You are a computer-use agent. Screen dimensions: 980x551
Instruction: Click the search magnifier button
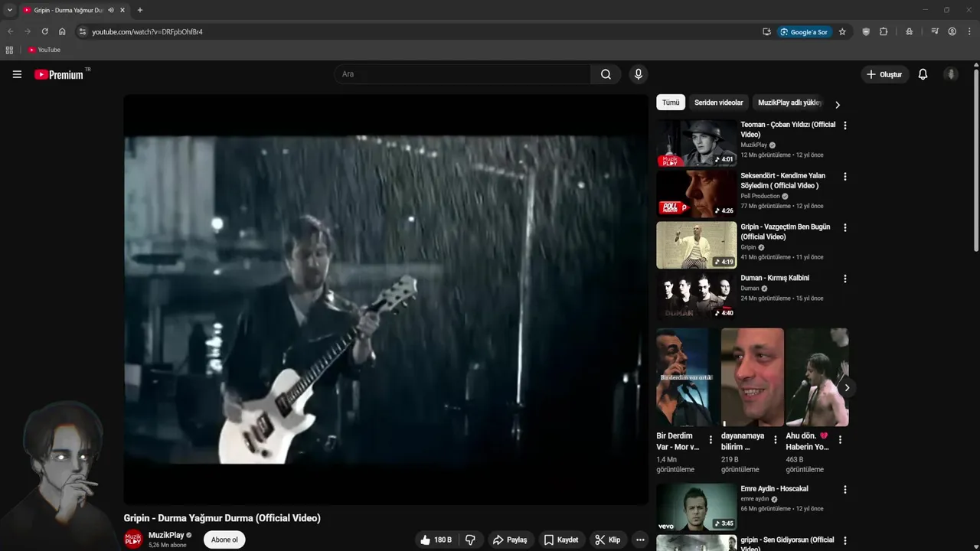tap(606, 74)
